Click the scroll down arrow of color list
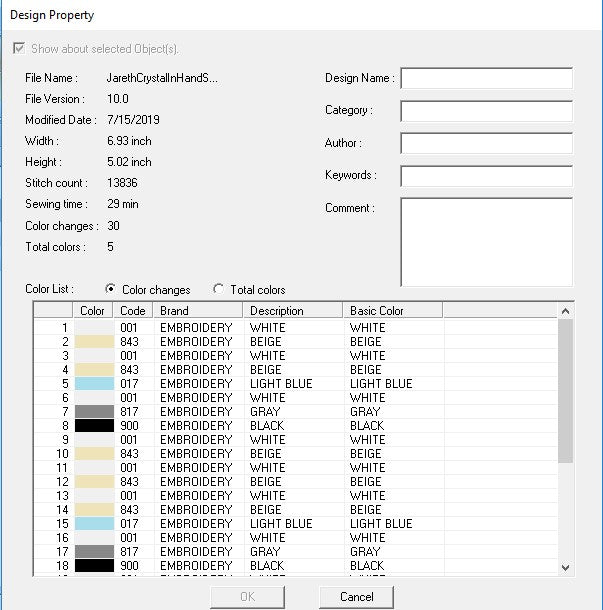The image size is (603, 610). pos(566,567)
